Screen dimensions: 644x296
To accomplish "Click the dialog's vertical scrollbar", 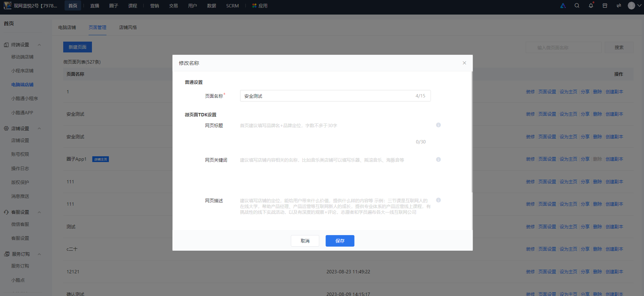I will [472, 132].
